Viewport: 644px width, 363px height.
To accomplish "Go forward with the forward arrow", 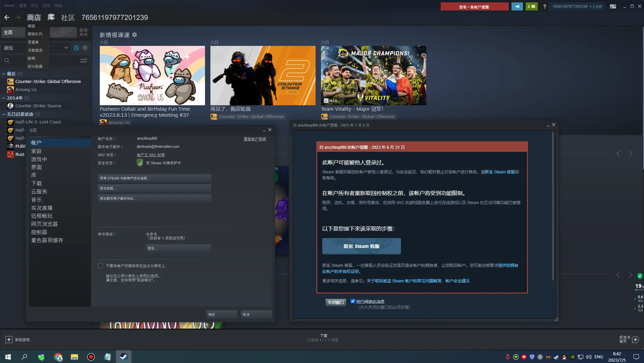I will pos(18,17).
